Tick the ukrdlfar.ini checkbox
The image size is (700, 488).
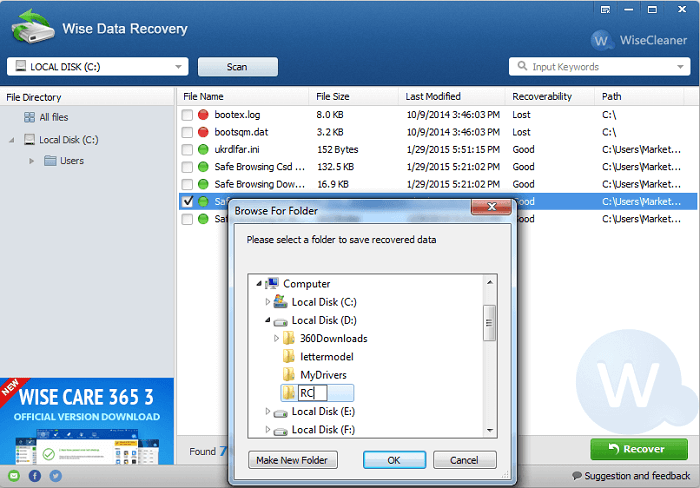187,150
